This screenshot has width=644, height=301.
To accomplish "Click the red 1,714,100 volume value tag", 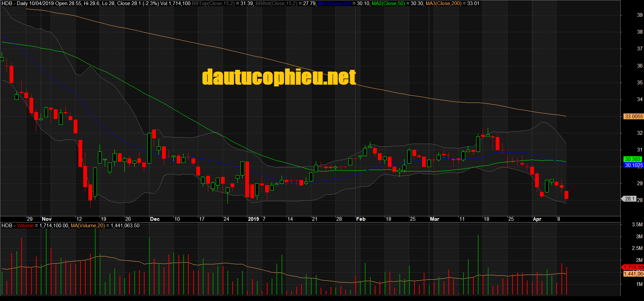I will [x=633, y=267].
